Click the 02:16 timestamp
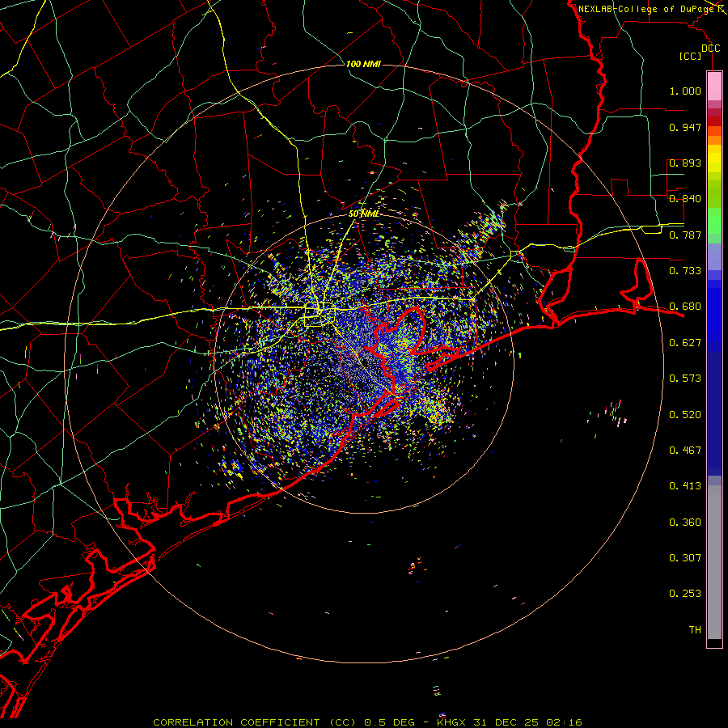The width and height of the screenshot is (728, 728). coord(564,722)
